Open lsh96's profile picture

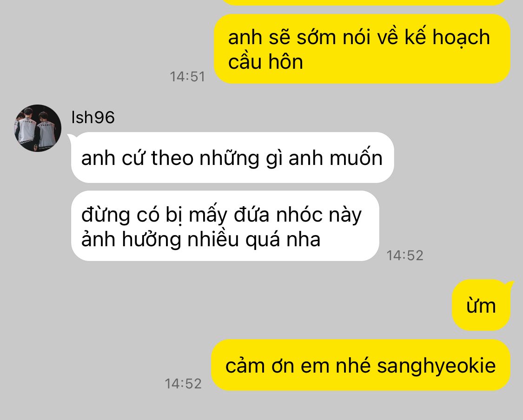pyautogui.click(x=38, y=128)
